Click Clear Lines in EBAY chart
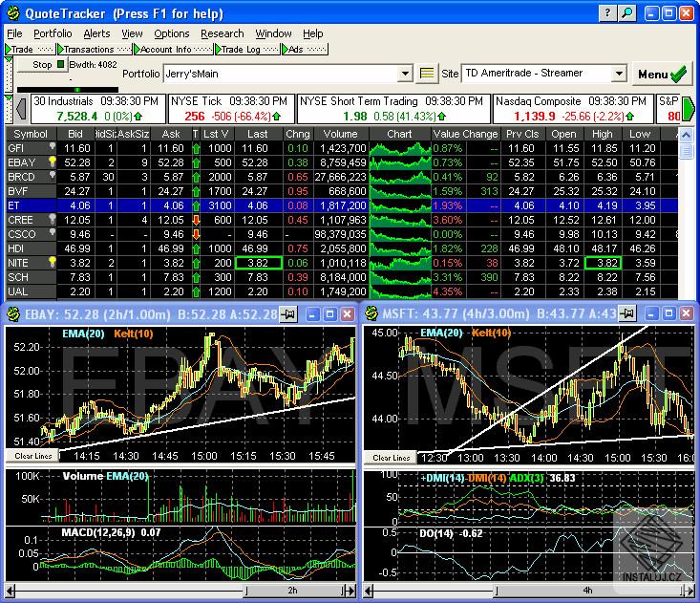 click(33, 456)
